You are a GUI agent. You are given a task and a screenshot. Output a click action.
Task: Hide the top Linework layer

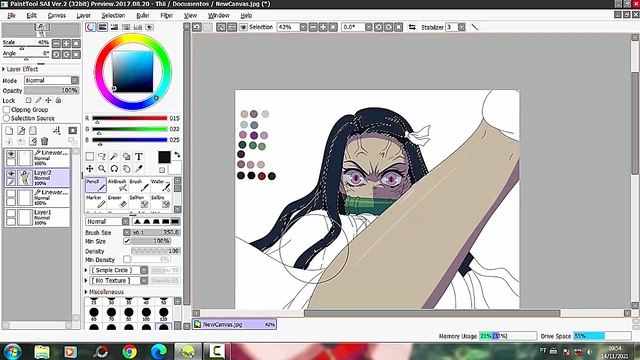click(11, 154)
